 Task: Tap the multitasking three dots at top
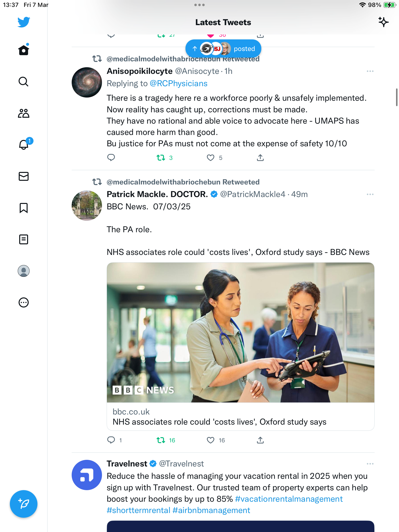click(x=199, y=5)
